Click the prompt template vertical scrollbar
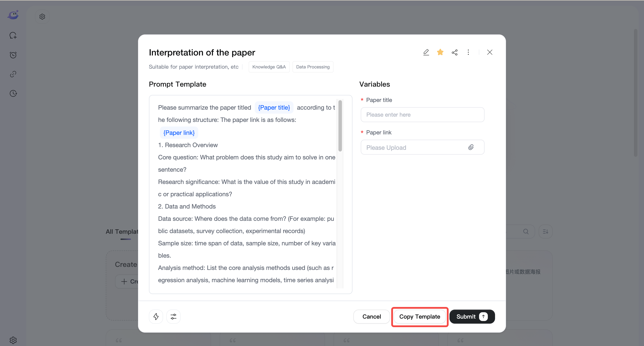The width and height of the screenshot is (644, 346). pyautogui.click(x=340, y=126)
